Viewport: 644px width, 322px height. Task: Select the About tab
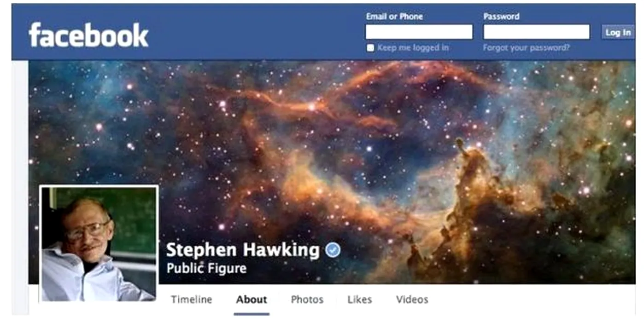[252, 299]
